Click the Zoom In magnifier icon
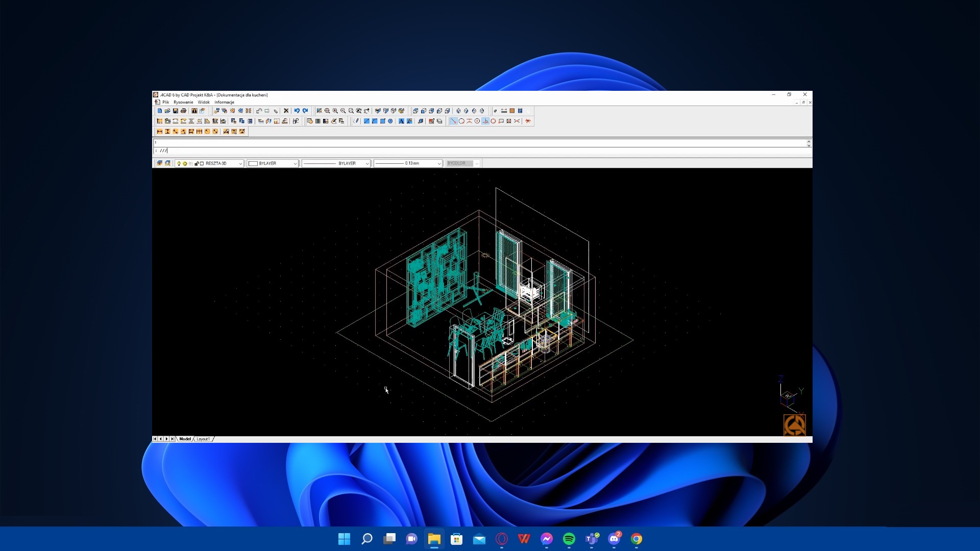This screenshot has width=980, height=551. (x=335, y=111)
